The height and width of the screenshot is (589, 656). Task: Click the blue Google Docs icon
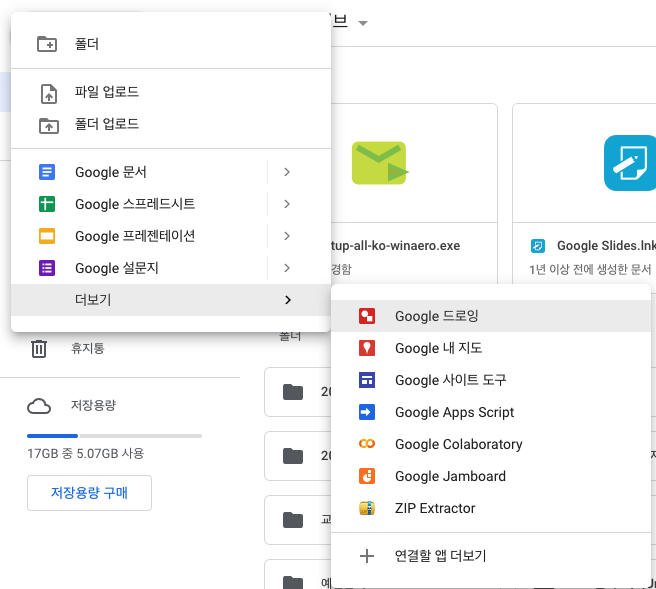click(47, 172)
